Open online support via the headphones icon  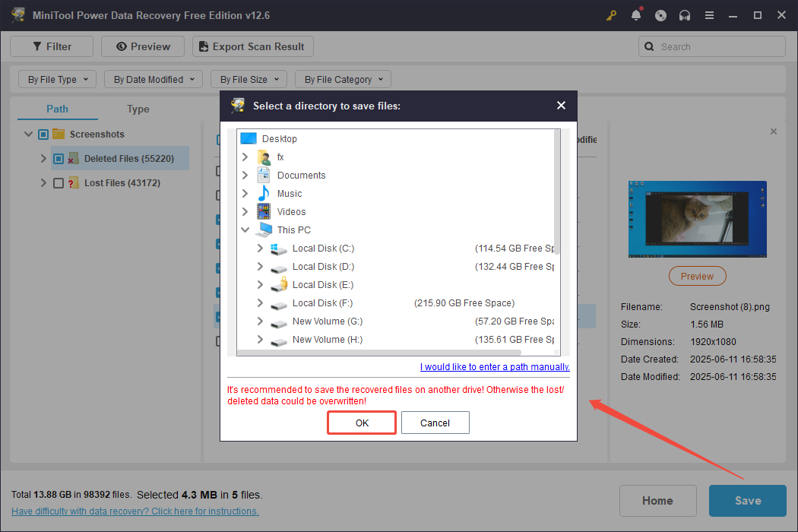(685, 14)
